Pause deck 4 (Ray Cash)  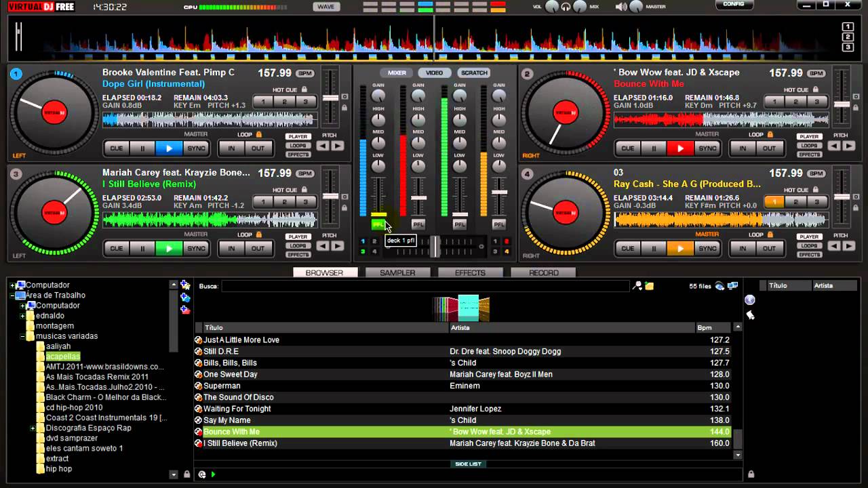[x=654, y=249]
